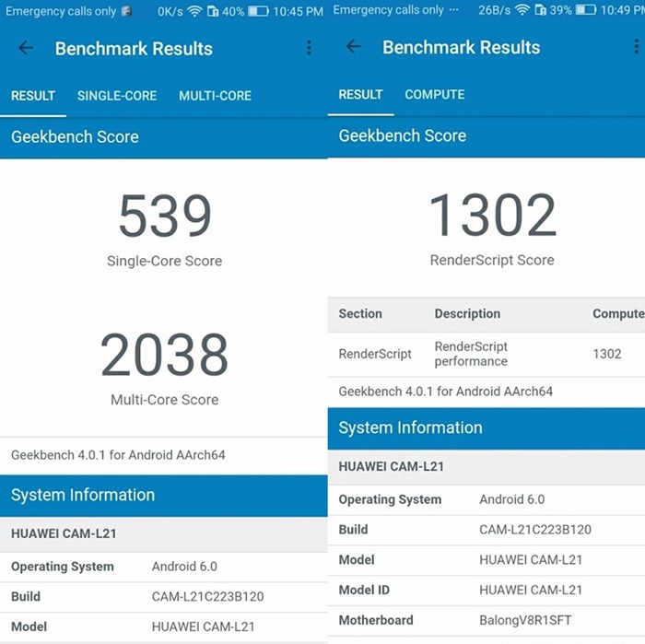Tap back arrow in right Benchmark Results screen
The image size is (645, 644).
coord(353,47)
